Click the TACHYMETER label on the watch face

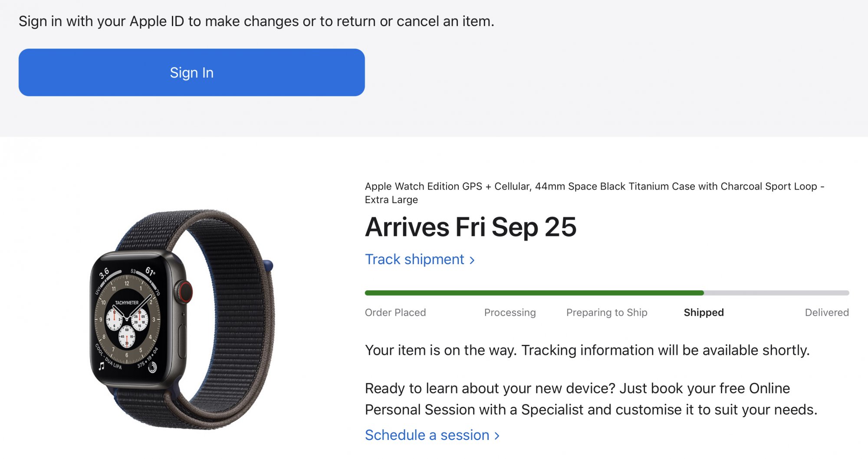[x=127, y=302]
